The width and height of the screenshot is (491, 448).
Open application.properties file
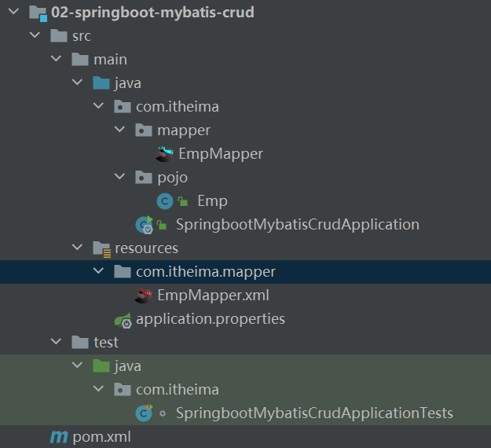pos(210,319)
